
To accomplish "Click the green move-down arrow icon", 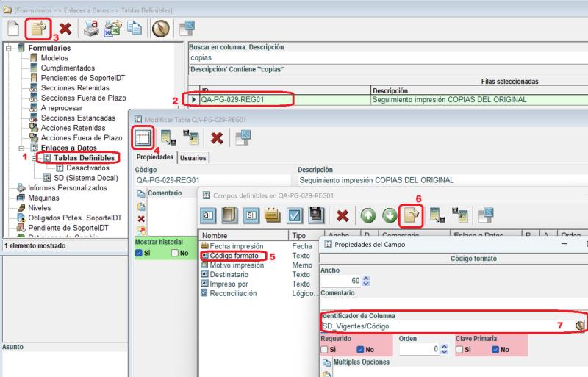I will pyautogui.click(x=389, y=216).
